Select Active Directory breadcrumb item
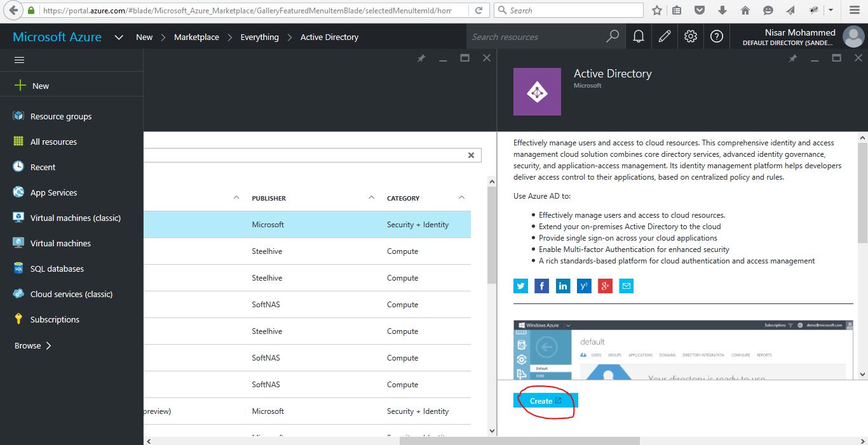This screenshot has width=868, height=445. click(329, 37)
